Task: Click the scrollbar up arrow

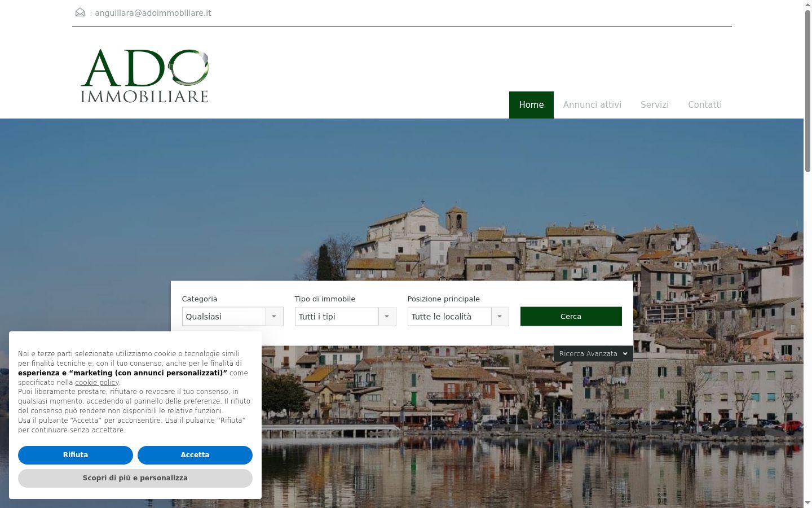Action: [x=807, y=5]
